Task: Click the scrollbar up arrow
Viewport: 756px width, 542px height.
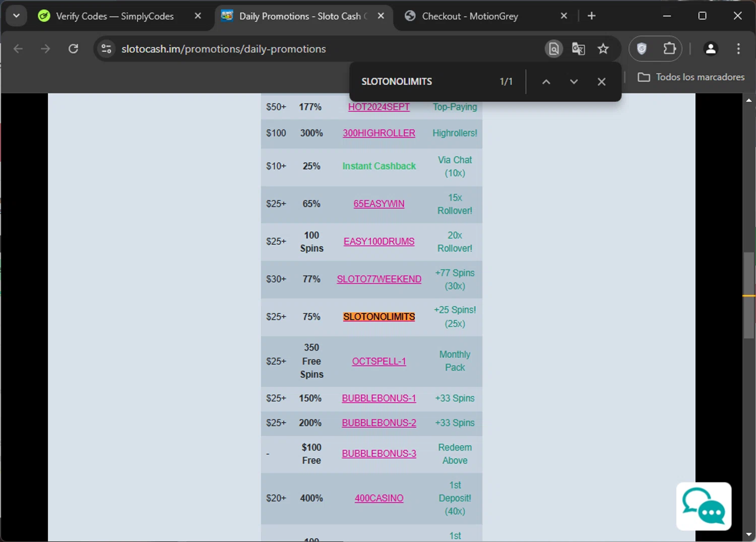Action: click(x=749, y=100)
